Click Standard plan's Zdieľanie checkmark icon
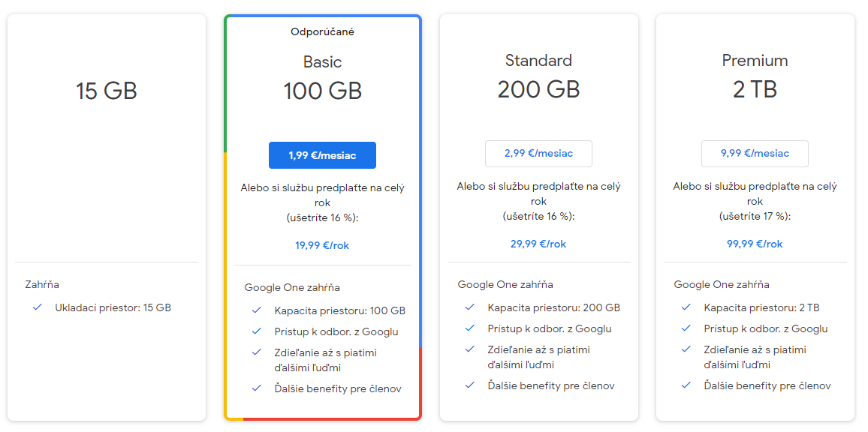 (x=470, y=349)
